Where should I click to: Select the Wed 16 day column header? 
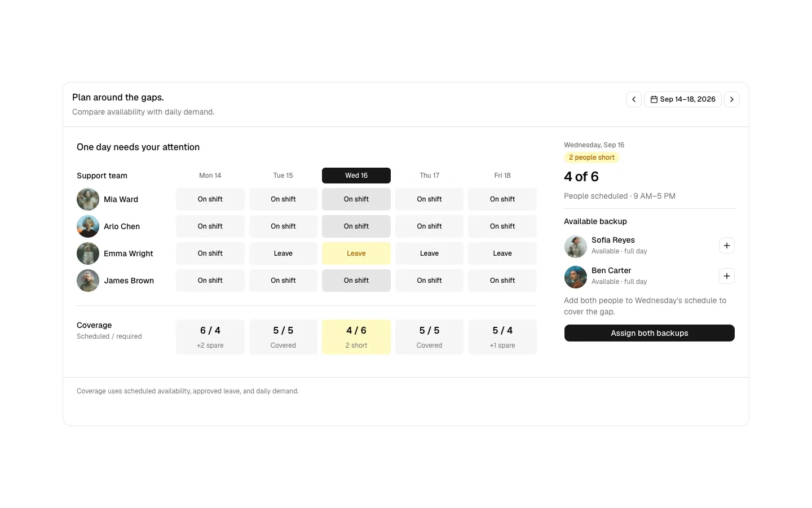356,176
